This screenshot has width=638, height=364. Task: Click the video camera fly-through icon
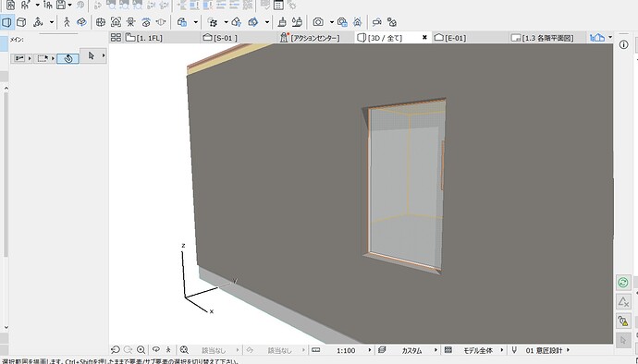(376, 22)
